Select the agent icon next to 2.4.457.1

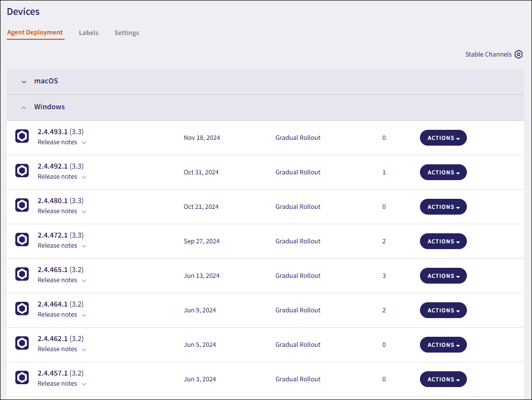[22, 377]
